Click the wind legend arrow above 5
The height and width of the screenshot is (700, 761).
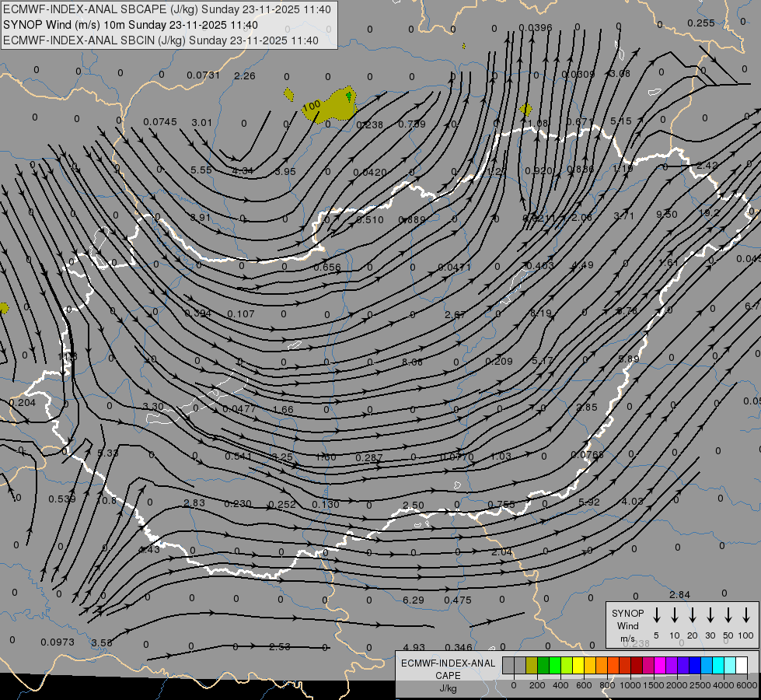tap(656, 615)
